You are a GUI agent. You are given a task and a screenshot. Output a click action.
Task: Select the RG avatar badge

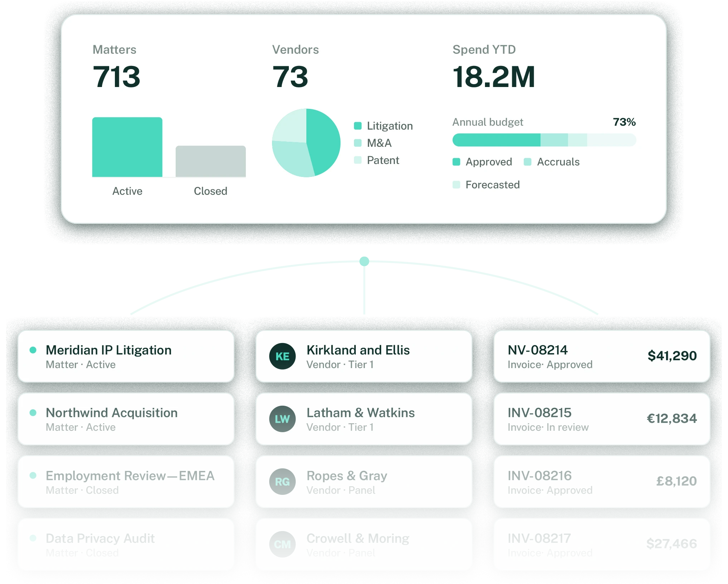pyautogui.click(x=282, y=482)
